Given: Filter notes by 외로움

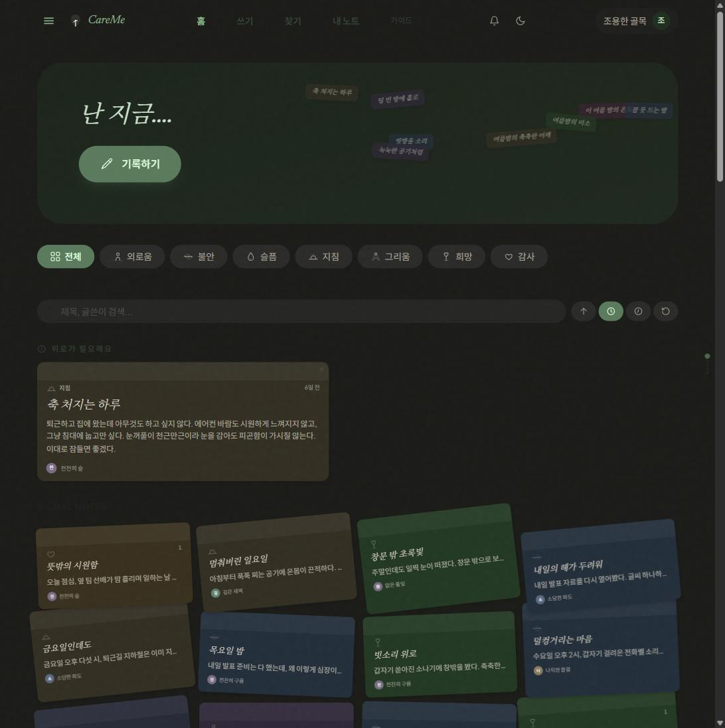Looking at the screenshot, I should [x=132, y=256].
